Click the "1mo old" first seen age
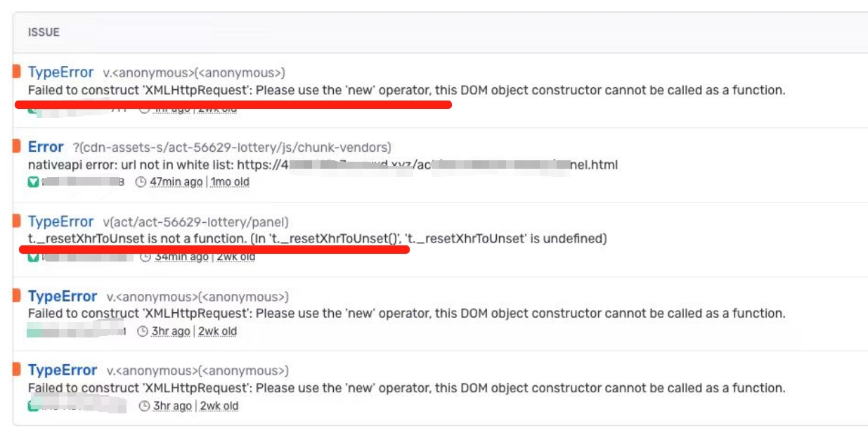This screenshot has width=868, height=438. tap(228, 182)
